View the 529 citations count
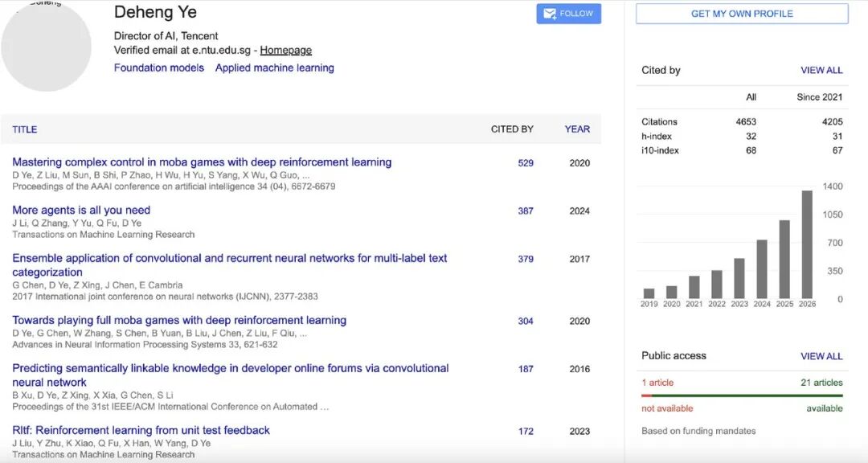The width and height of the screenshot is (868, 463). (526, 163)
